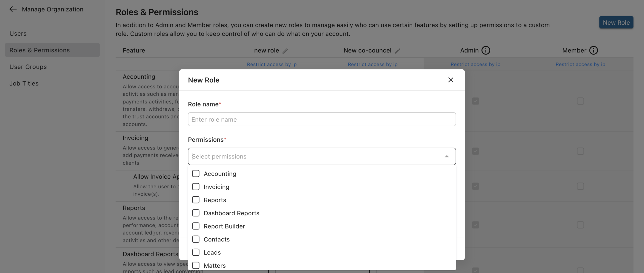Check the Report Builder permission option
Image resolution: width=644 pixels, height=273 pixels.
[x=196, y=226]
